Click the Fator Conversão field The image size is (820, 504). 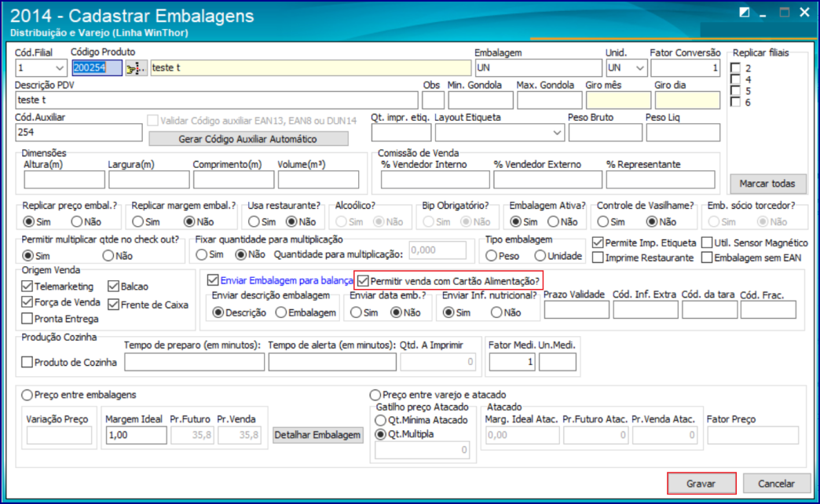click(686, 68)
